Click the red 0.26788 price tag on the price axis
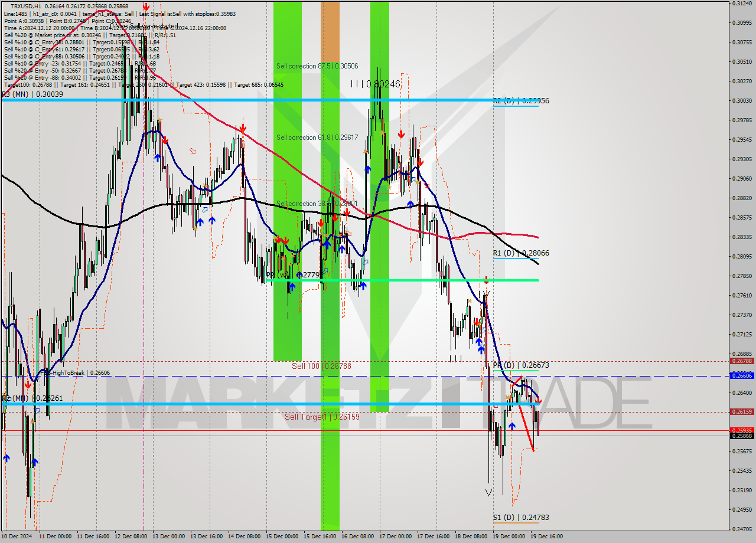Screen dimensions: 756x543 click(x=742, y=361)
